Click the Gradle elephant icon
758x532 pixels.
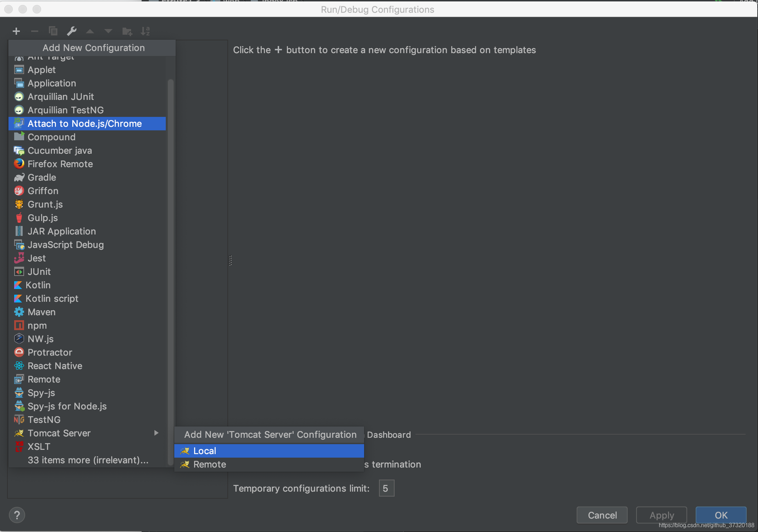pos(19,177)
